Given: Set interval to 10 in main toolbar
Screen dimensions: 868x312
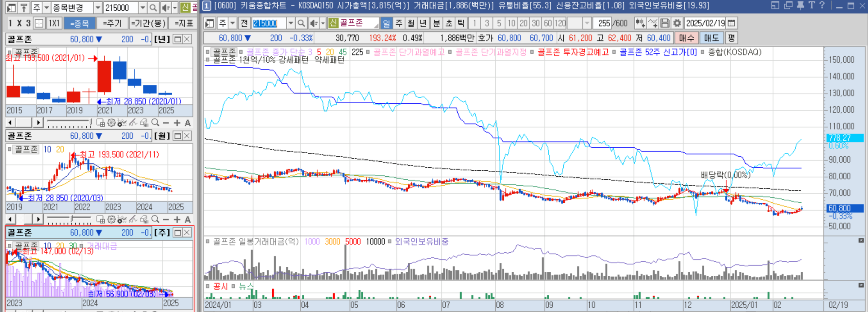Looking at the screenshot, I should tap(511, 23).
